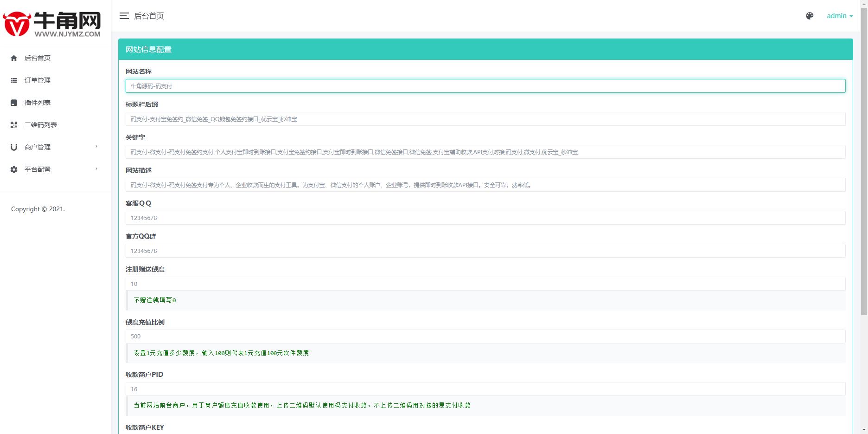Go to 后台首页 in sidebar
Viewport: 868px width, 434px height.
click(x=56, y=58)
